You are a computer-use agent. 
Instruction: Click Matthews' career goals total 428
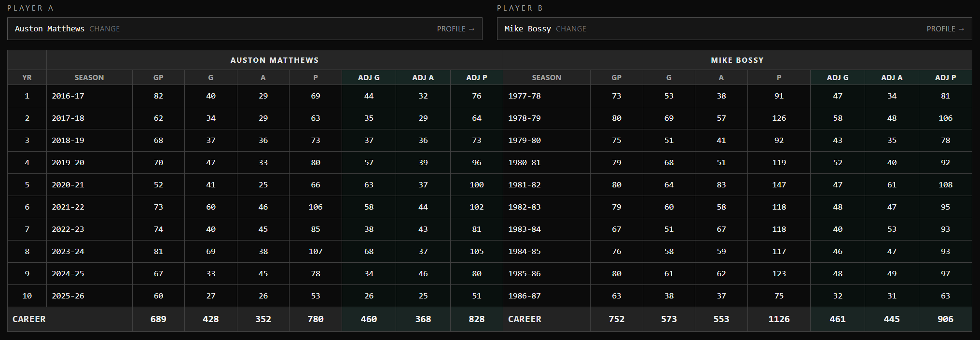[x=211, y=319]
